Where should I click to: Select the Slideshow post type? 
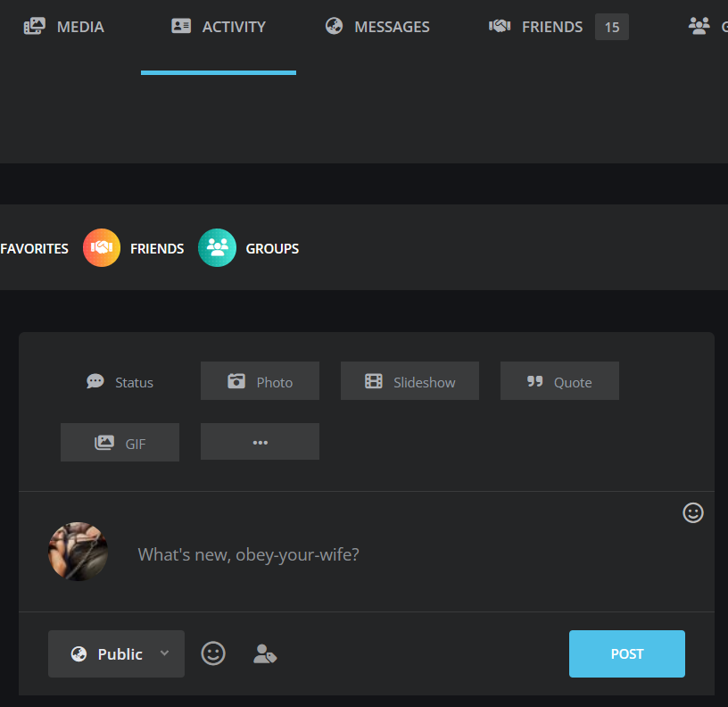pos(409,381)
